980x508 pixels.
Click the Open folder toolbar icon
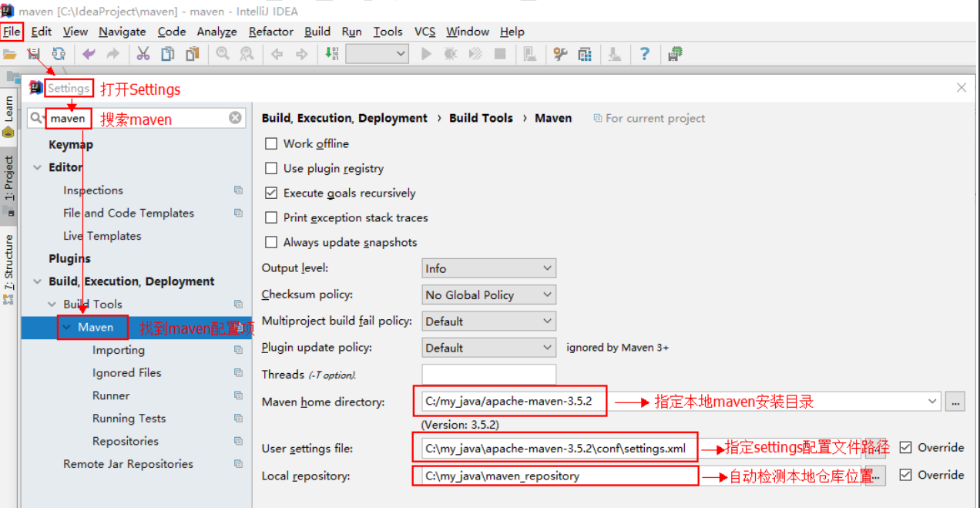(9, 54)
